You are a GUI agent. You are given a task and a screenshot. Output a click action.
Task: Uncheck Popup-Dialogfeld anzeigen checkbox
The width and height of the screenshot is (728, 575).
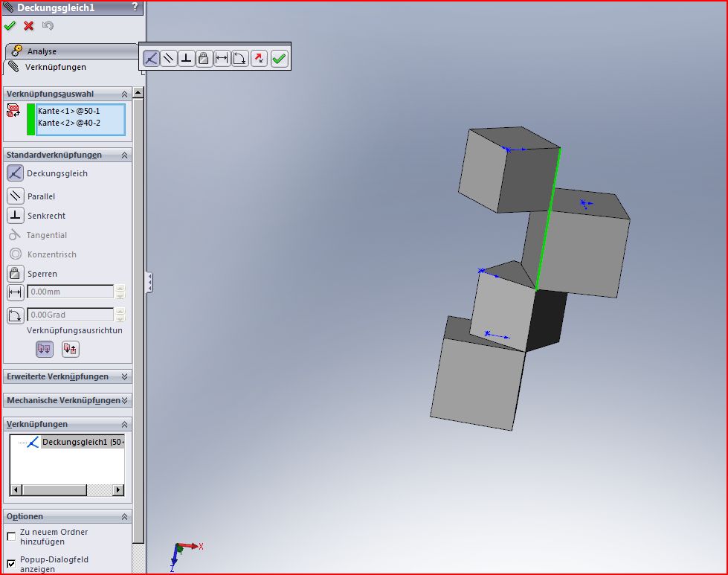click(11, 565)
